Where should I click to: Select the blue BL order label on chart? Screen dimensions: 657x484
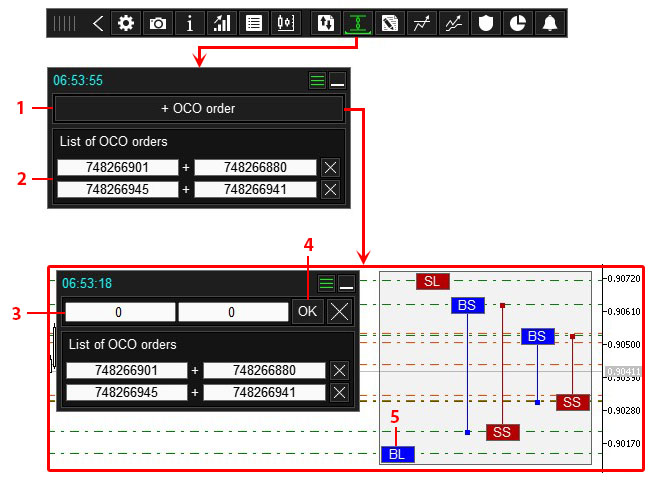coord(398,454)
